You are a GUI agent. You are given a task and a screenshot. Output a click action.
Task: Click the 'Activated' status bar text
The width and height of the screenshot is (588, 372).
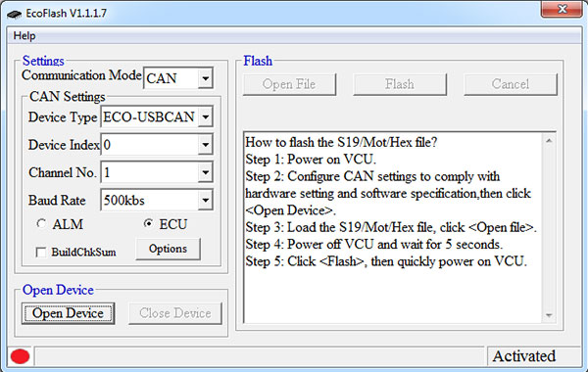[x=524, y=356]
